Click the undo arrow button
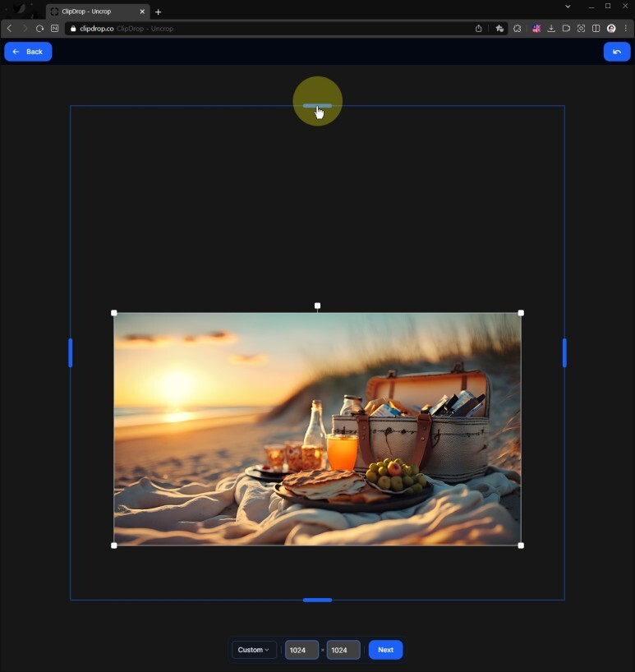 tap(617, 52)
